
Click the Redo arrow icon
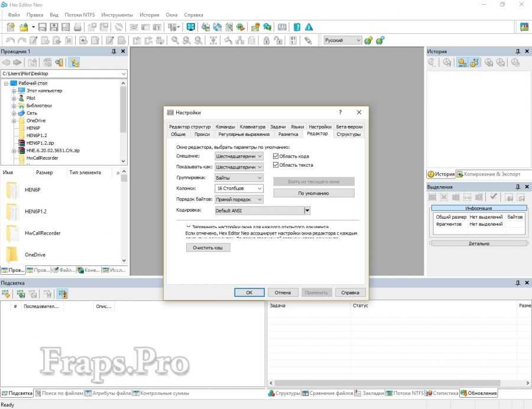click(22, 40)
